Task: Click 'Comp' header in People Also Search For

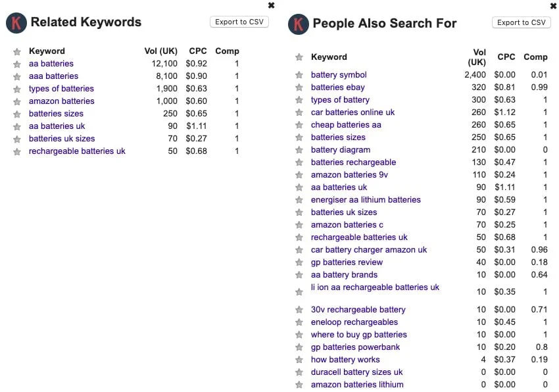Action: 535,57
